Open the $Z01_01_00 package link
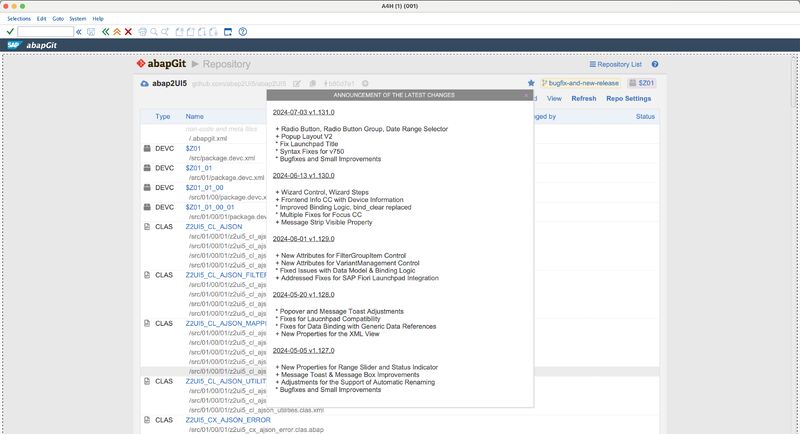 (x=204, y=188)
